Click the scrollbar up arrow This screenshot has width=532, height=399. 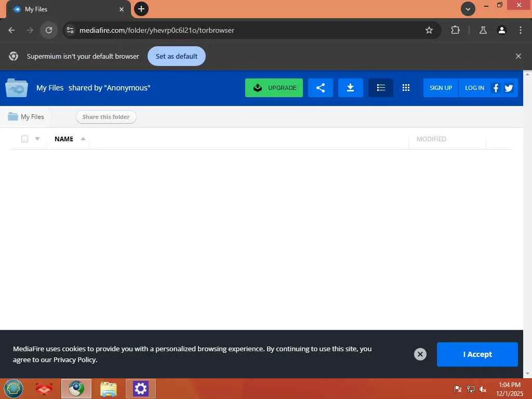point(528,74)
